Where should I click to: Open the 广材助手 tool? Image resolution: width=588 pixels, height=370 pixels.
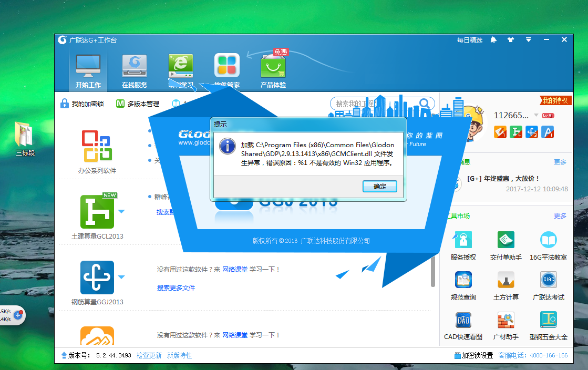point(506,326)
